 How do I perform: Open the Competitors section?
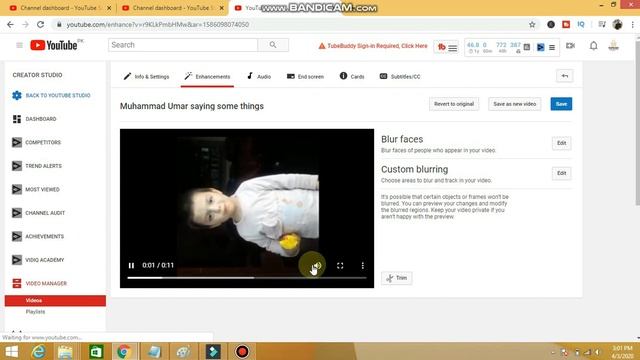(x=36, y=142)
